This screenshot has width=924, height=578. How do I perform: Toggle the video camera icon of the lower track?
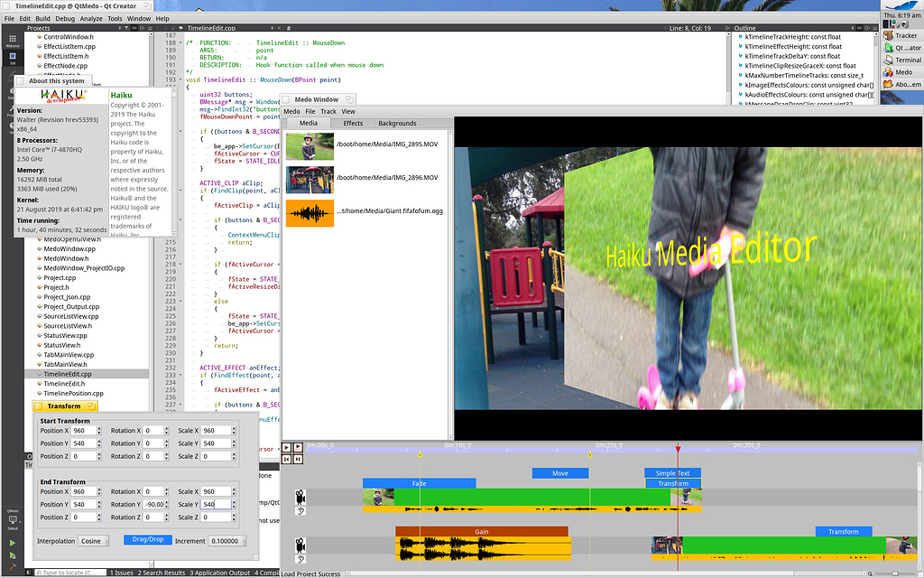pyautogui.click(x=300, y=545)
